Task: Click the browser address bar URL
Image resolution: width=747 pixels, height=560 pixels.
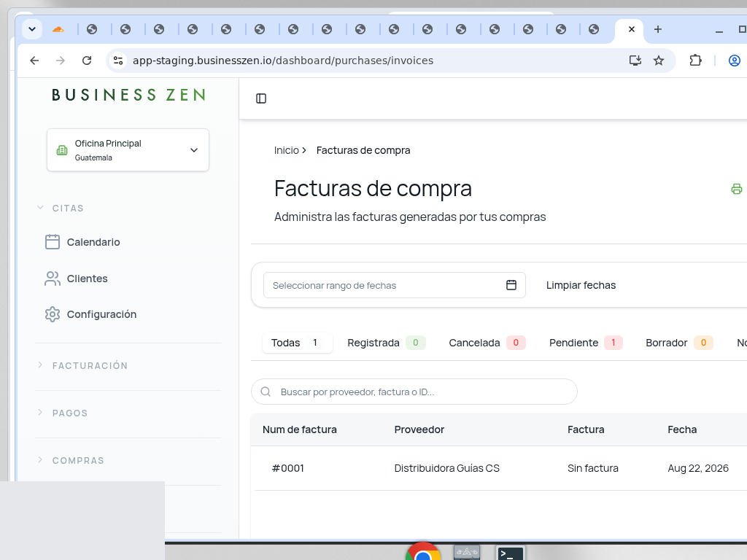Action: (x=283, y=61)
